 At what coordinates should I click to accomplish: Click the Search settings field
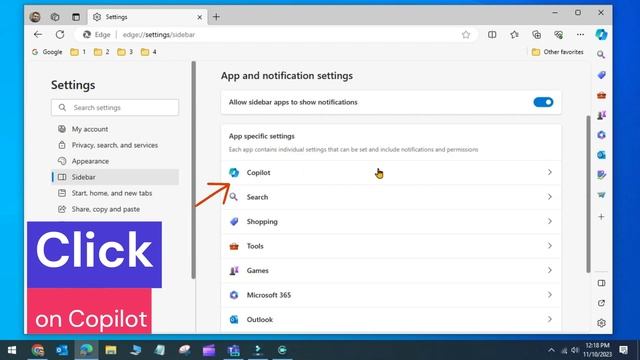tap(115, 108)
